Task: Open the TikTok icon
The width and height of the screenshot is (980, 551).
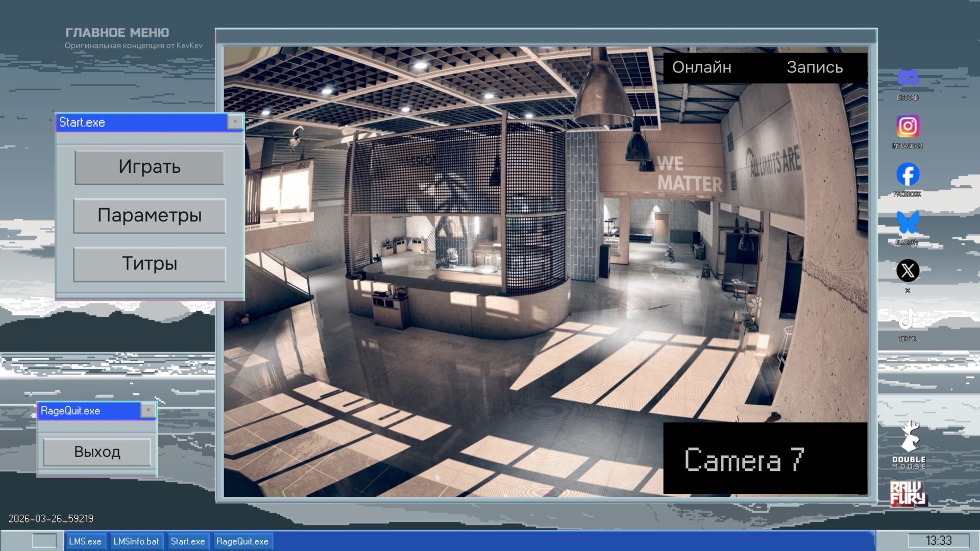Action: coord(908,320)
